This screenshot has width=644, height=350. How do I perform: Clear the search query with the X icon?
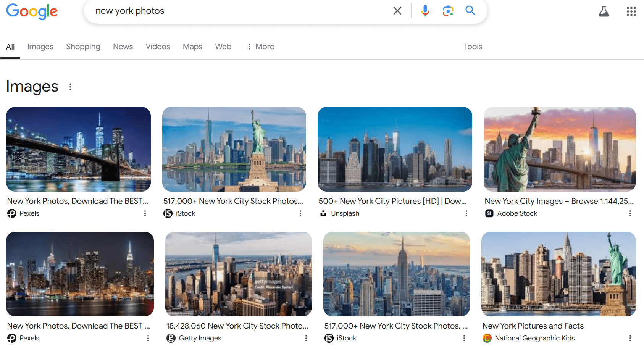pyautogui.click(x=397, y=11)
